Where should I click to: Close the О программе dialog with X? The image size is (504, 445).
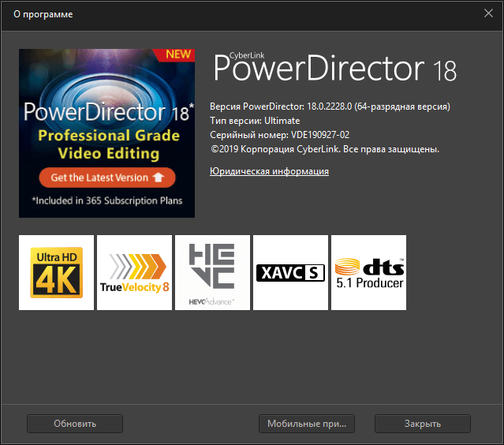[488, 13]
